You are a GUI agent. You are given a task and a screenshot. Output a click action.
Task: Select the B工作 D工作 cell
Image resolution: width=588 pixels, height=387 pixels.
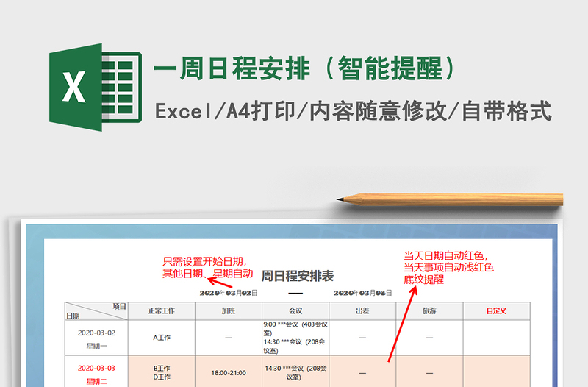(162, 372)
